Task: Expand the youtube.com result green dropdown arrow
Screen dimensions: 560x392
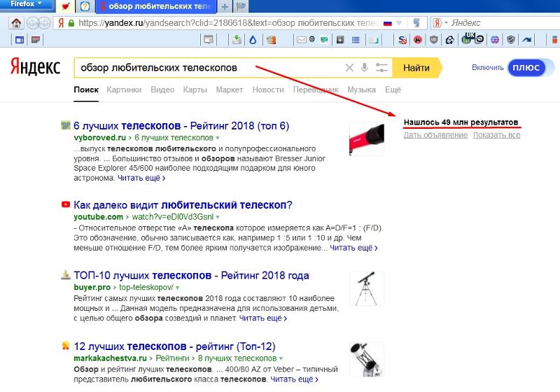Action: tap(218, 217)
